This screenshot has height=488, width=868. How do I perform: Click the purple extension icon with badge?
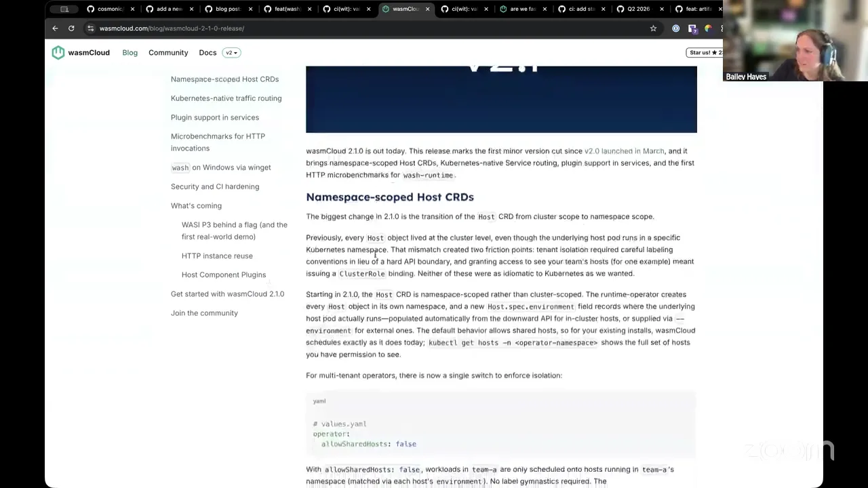692,28
